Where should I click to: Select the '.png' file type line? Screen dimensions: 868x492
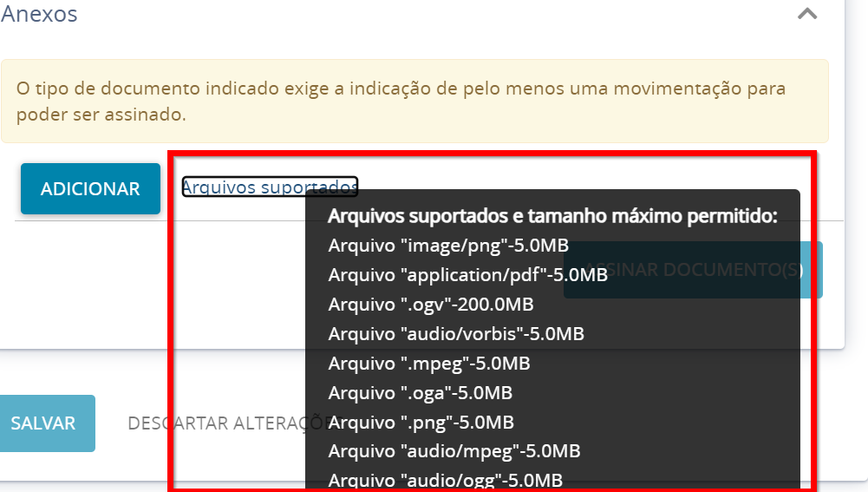click(421, 423)
